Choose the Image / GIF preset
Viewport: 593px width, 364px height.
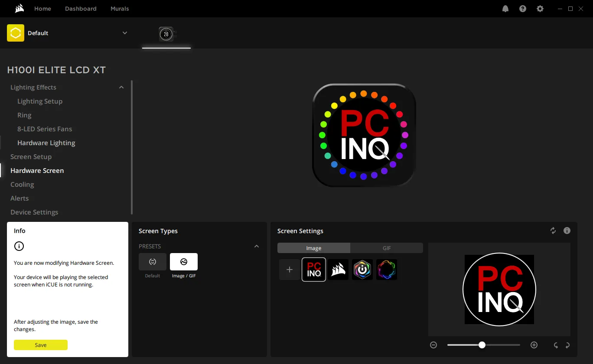point(184,262)
